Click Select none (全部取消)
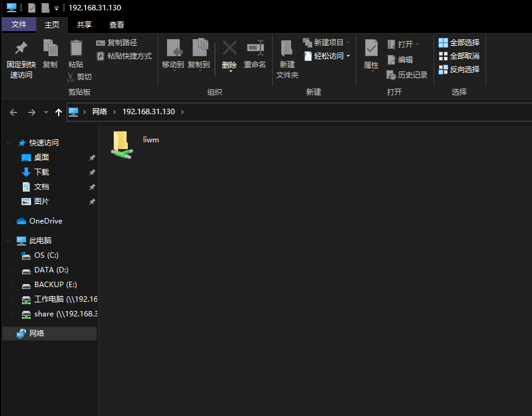Image resolution: width=532 pixels, height=416 pixels. pyautogui.click(x=459, y=56)
